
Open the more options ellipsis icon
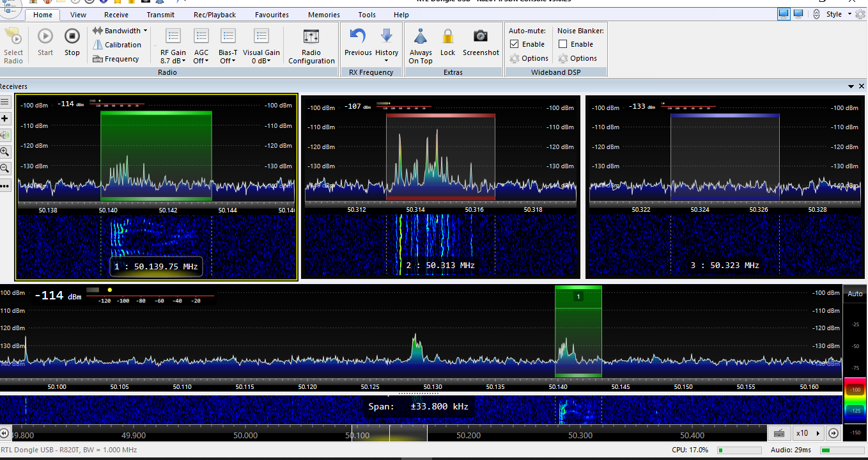(4, 186)
